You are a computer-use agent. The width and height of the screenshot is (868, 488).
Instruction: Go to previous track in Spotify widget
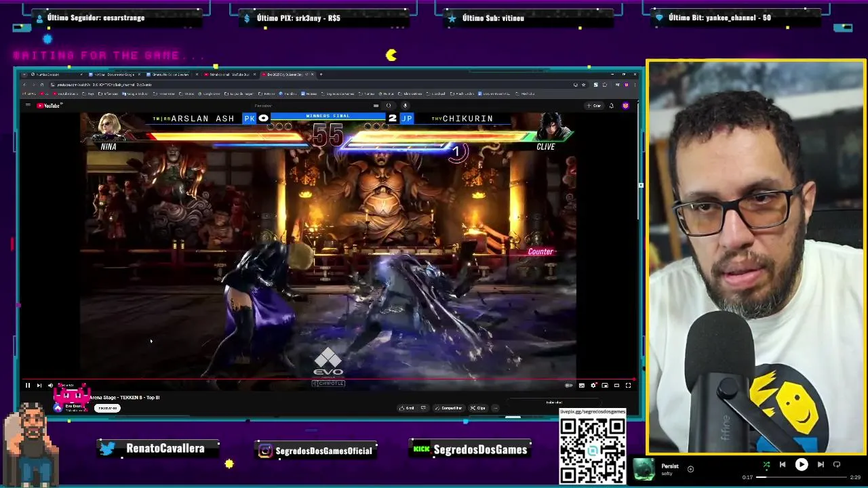pos(782,465)
